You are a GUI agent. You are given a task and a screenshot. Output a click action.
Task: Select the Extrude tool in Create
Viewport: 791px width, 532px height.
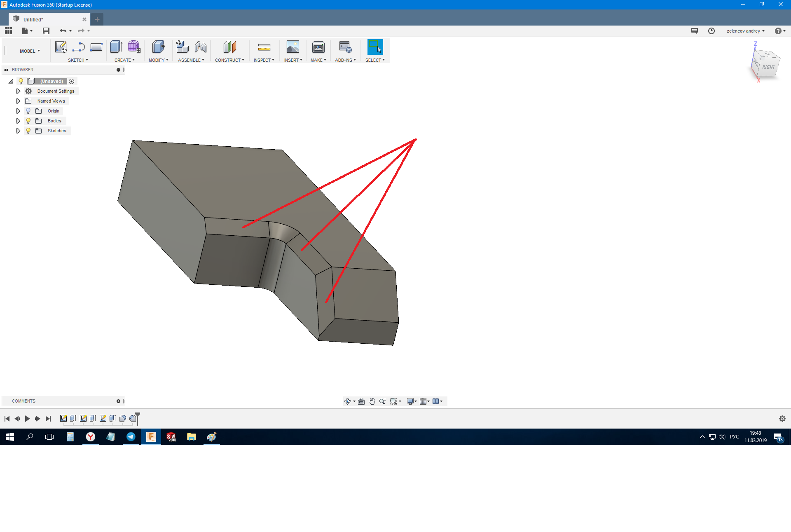(116, 47)
